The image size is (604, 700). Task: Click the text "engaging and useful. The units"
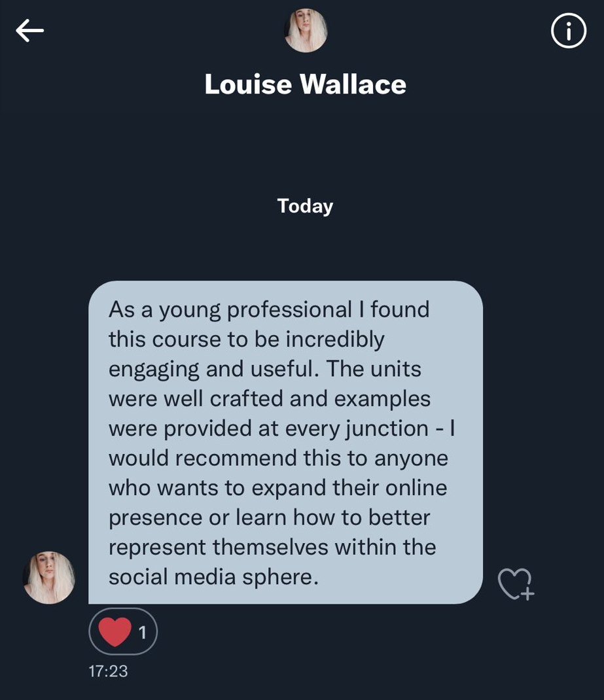point(265,370)
